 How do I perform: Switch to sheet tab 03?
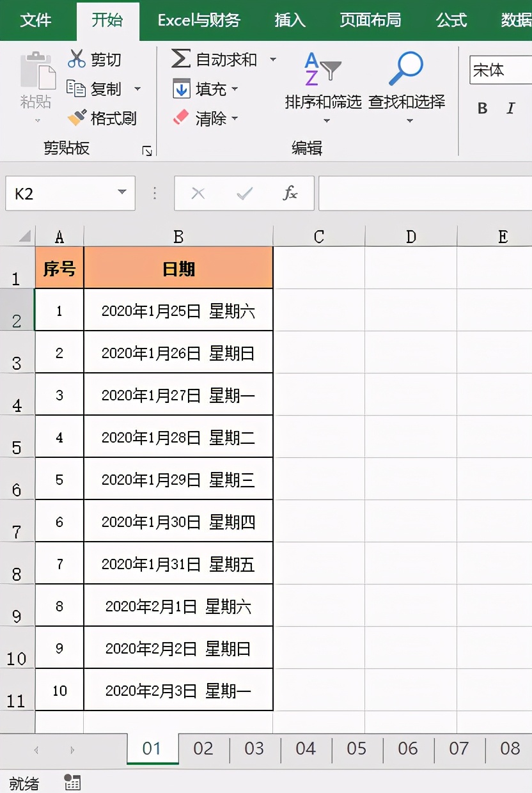tap(254, 748)
